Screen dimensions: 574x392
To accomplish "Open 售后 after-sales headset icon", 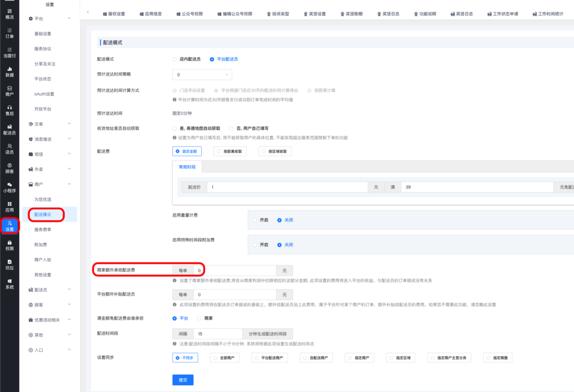I will pos(10,110).
